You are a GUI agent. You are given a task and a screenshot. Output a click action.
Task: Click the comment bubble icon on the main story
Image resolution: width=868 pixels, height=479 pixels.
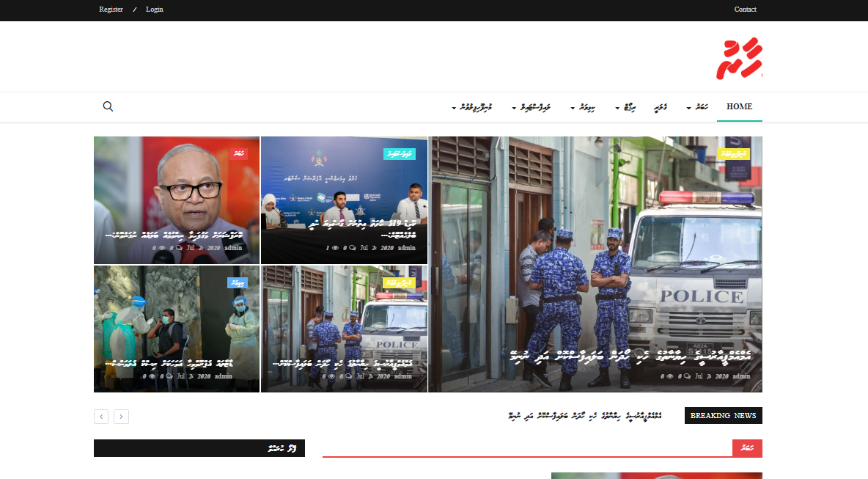click(x=686, y=376)
